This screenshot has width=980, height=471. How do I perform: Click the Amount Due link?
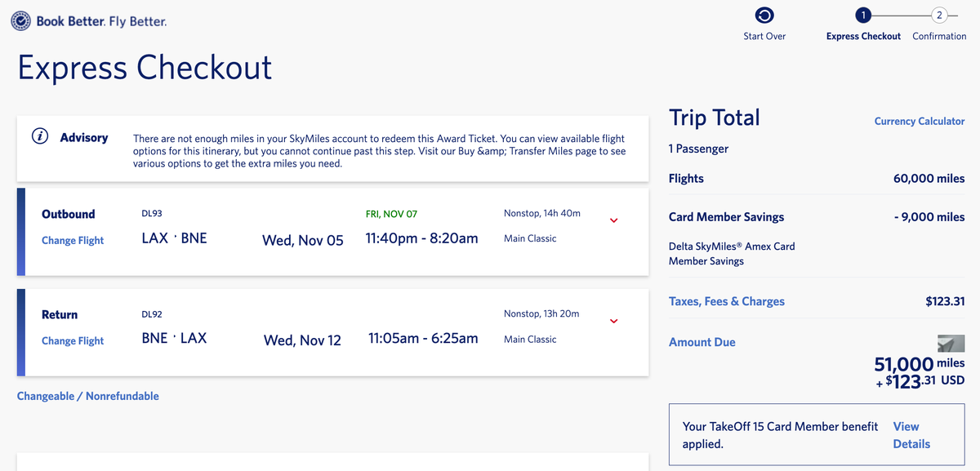[x=702, y=342]
